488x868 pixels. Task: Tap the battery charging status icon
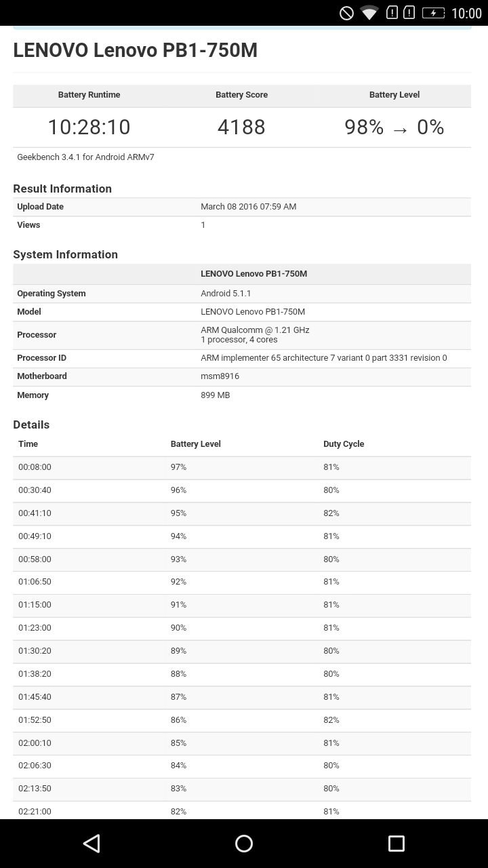pyautogui.click(x=433, y=13)
